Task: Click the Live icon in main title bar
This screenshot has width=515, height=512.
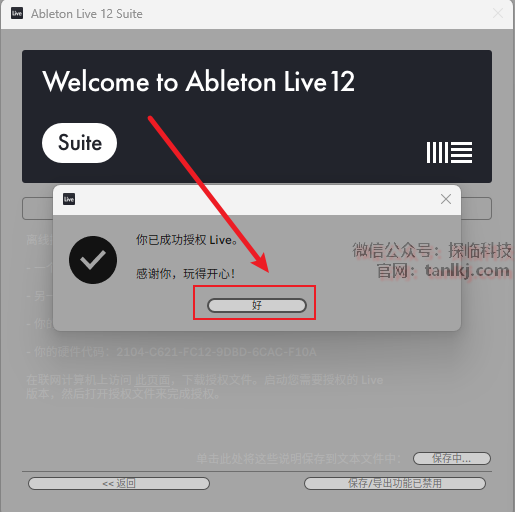Action: coord(17,13)
